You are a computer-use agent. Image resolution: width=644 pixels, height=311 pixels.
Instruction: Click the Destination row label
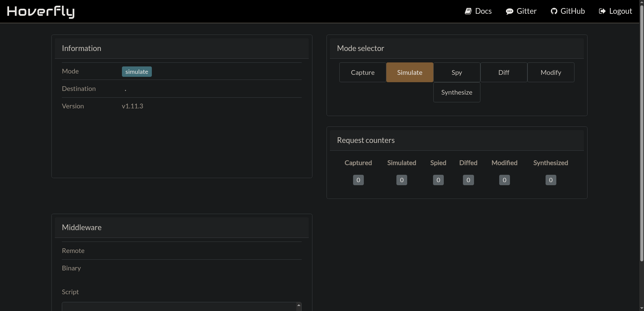79,89
